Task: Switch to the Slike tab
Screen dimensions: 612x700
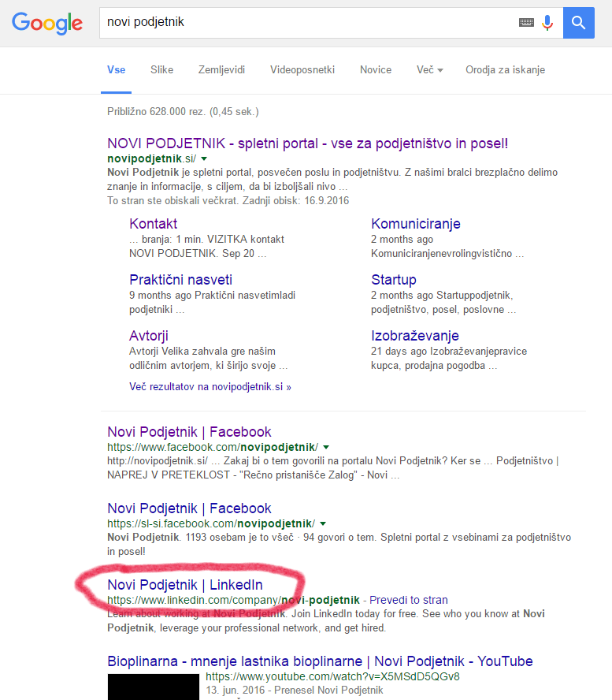Action: [x=161, y=69]
